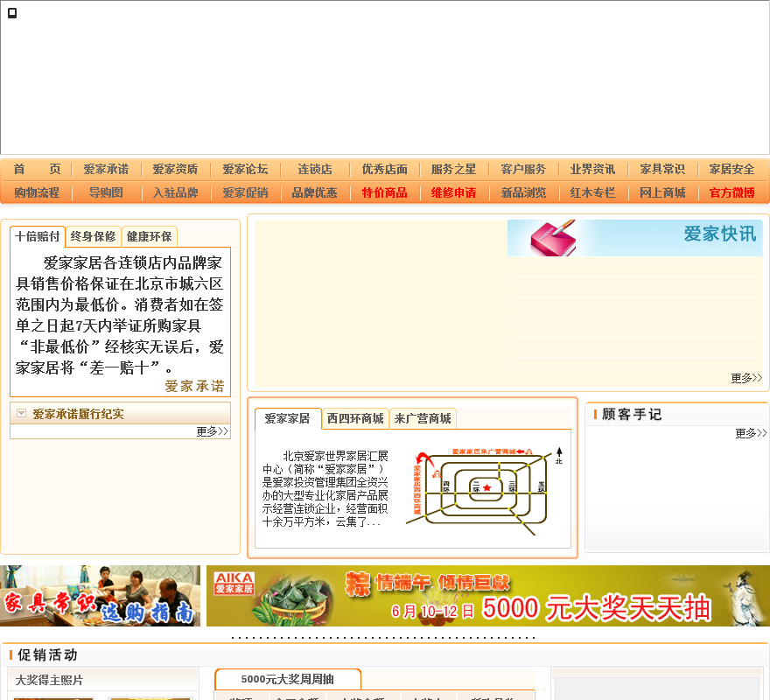Image resolution: width=770 pixels, height=700 pixels.
Task: Open 优秀店面 navigation link
Action: click(384, 170)
